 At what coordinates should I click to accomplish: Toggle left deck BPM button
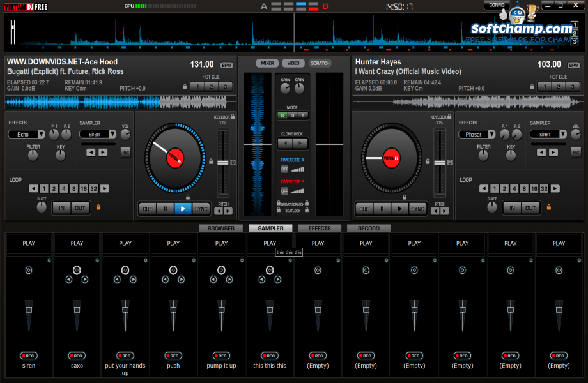[226, 65]
